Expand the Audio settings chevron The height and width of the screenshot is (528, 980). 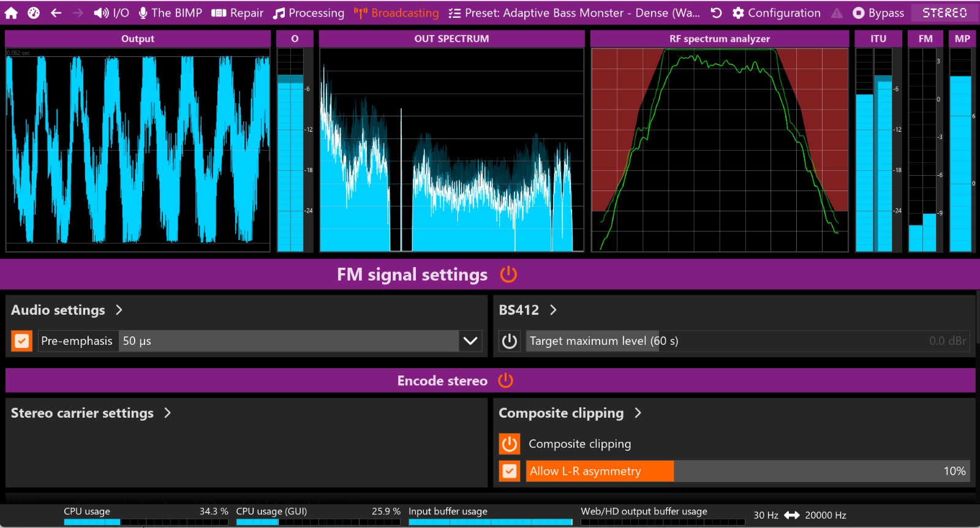point(119,310)
